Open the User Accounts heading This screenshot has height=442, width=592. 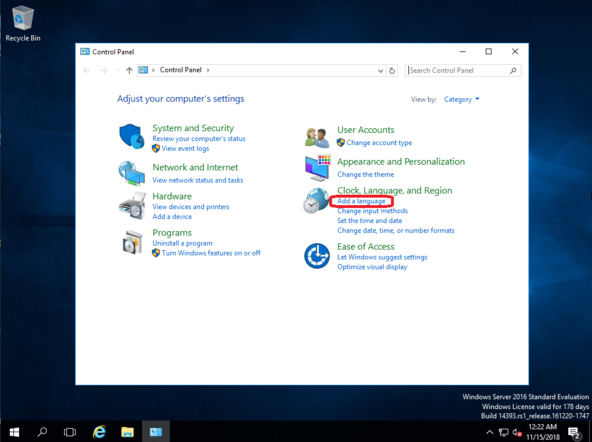tap(365, 130)
